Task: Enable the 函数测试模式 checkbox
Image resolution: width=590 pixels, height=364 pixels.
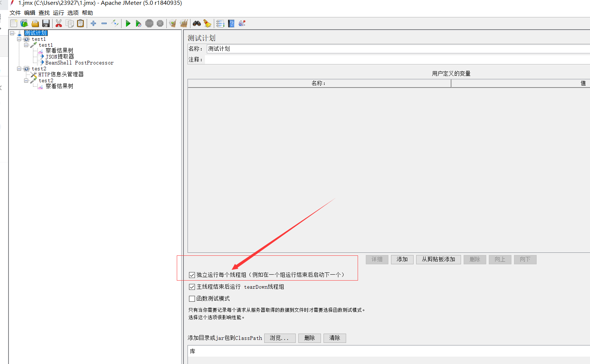Action: pos(192,298)
